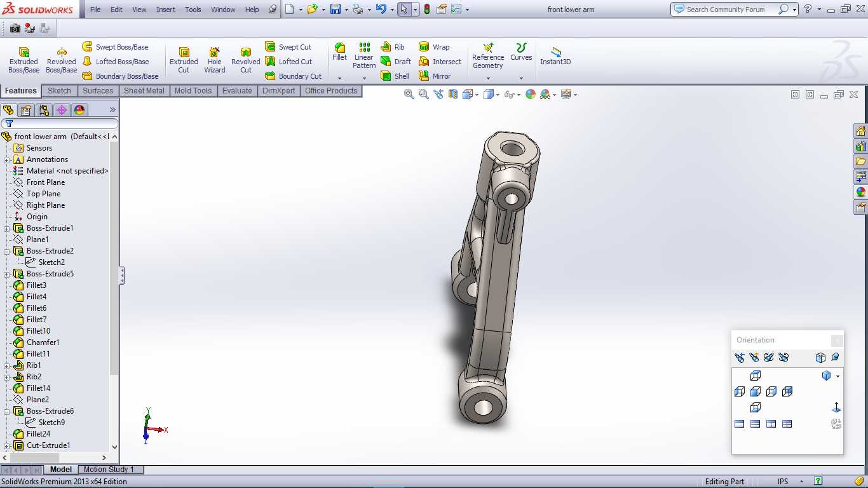Screen dimensions: 868x488
Task: Pin the menu bar with the pushpin
Action: 273,10
